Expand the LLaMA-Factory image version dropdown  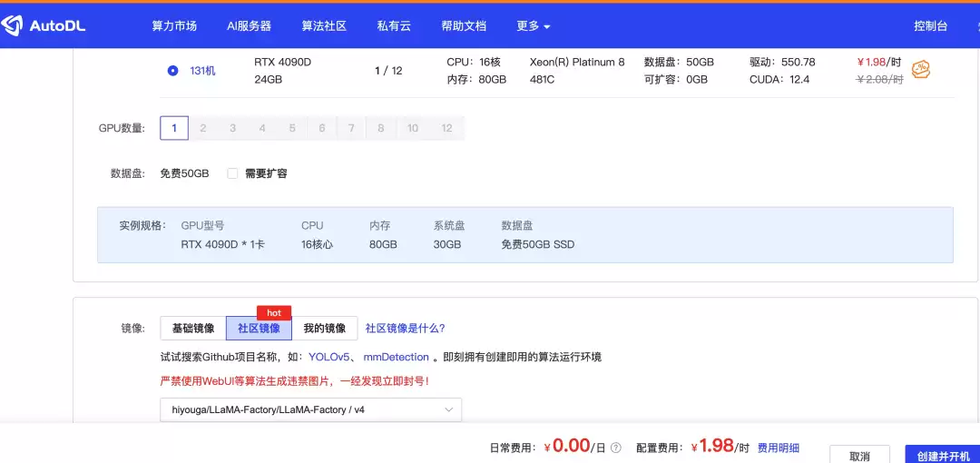click(310, 409)
